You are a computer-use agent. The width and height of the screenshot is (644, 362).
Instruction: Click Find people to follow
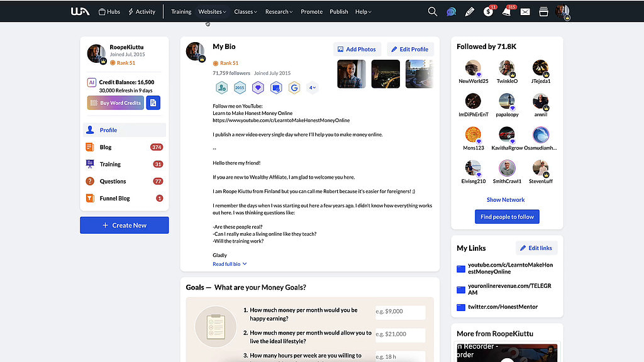pos(508,217)
